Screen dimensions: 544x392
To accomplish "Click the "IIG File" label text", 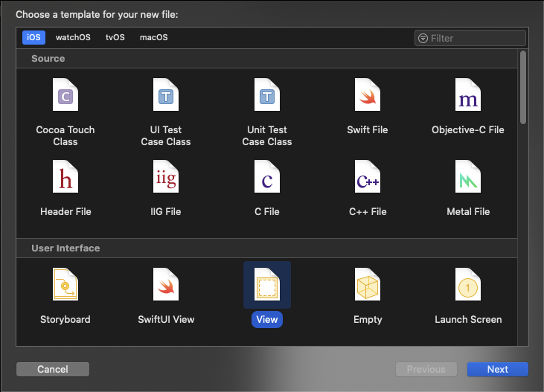I will [166, 211].
